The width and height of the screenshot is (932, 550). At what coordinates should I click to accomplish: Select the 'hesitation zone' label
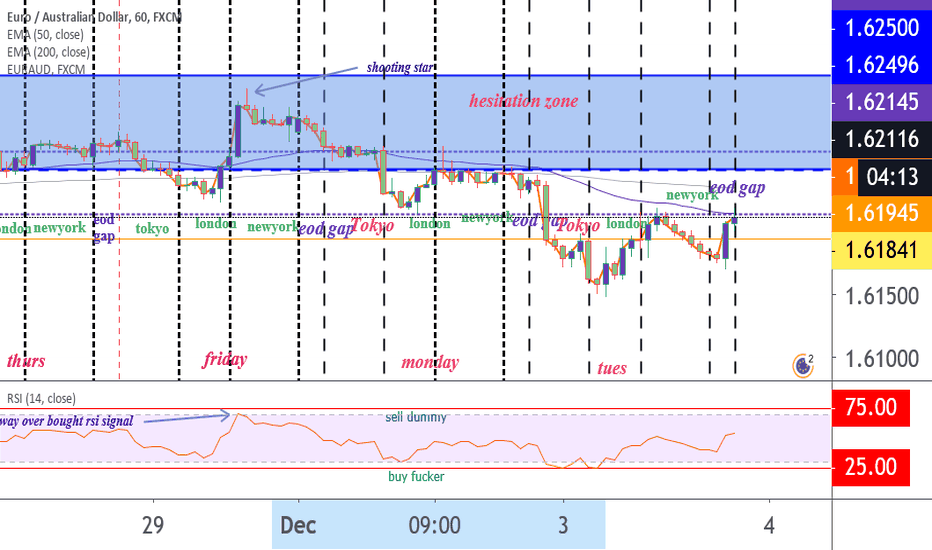523,101
